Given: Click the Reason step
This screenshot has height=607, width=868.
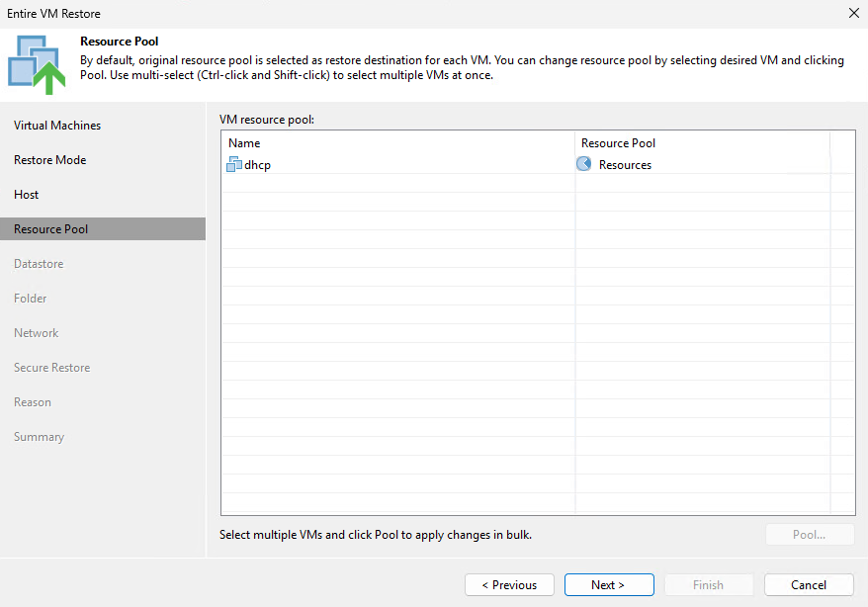Looking at the screenshot, I should point(33,401).
